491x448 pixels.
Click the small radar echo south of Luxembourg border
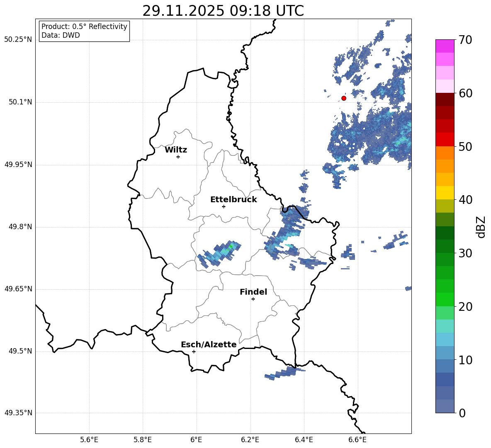pyautogui.click(x=284, y=373)
